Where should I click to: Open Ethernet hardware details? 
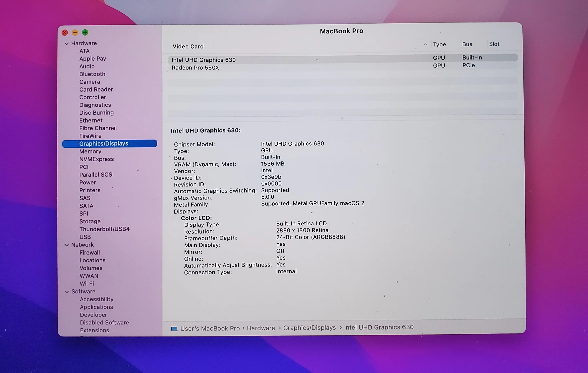pos(91,120)
